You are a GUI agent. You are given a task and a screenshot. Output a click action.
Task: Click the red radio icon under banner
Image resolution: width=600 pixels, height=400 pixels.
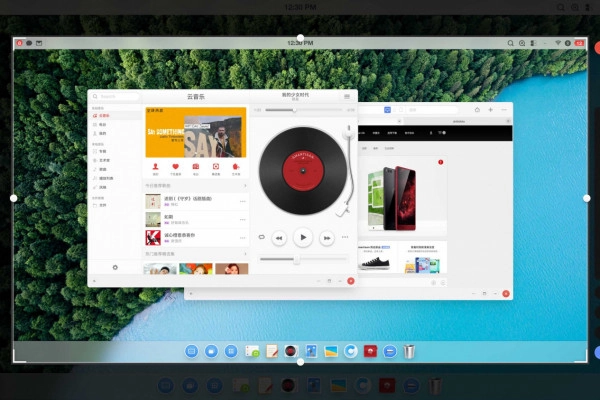coord(196,167)
